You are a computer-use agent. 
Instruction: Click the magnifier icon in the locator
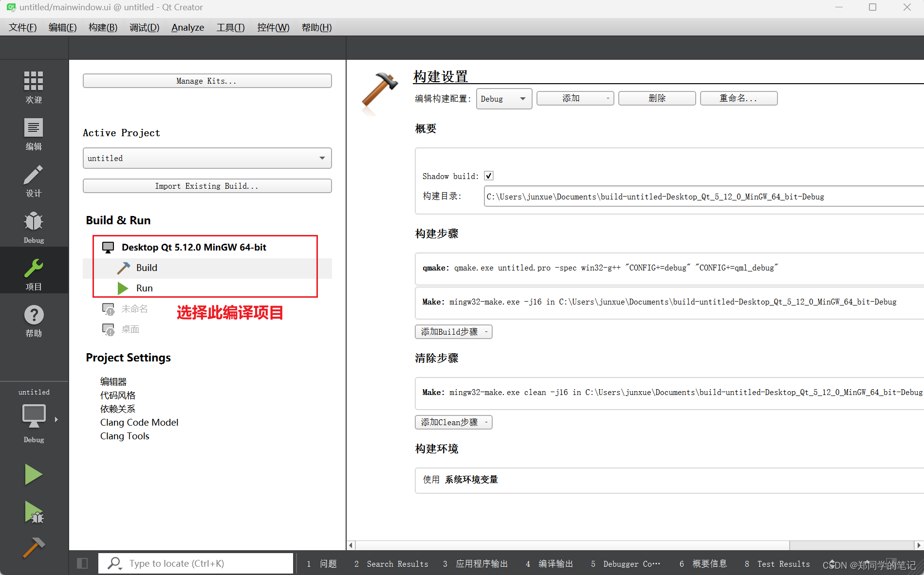tap(114, 563)
